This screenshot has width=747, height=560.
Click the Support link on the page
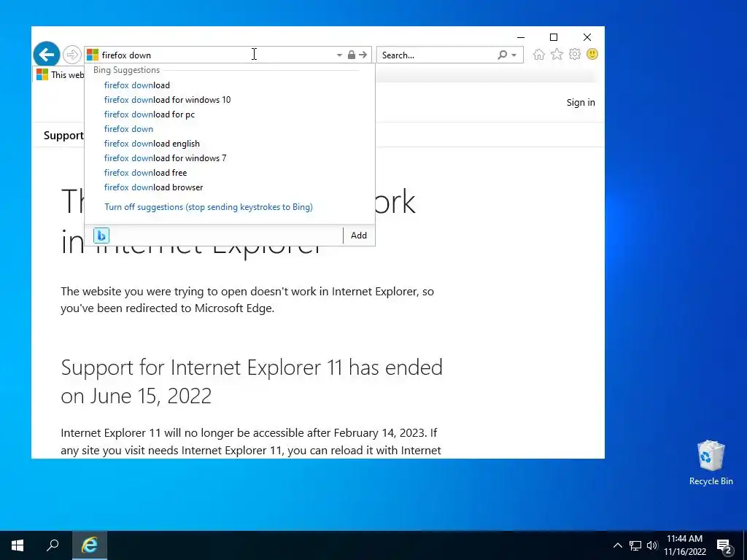coord(63,135)
